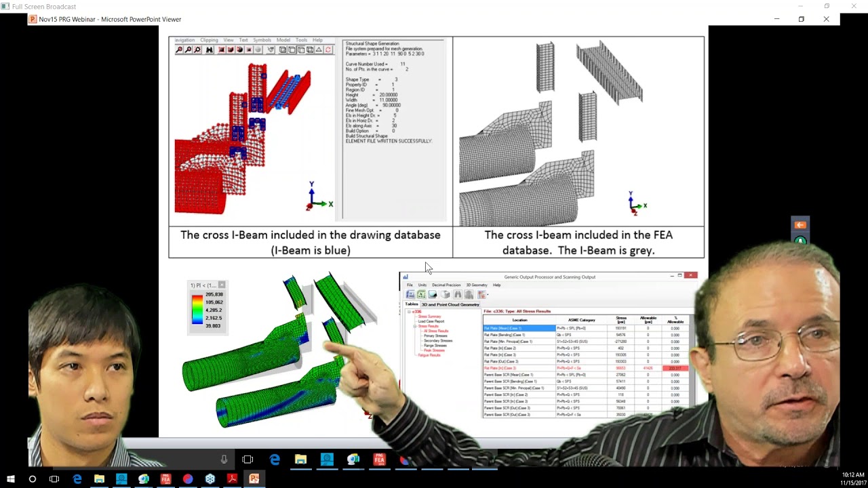This screenshot has width=868, height=488.
Task: Select Primary Stresses tree item
Action: (x=435, y=335)
